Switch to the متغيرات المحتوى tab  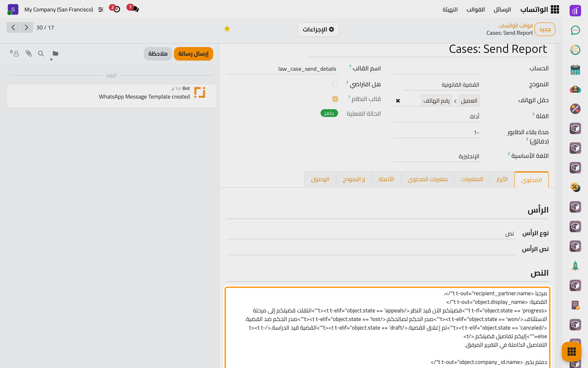click(x=428, y=179)
